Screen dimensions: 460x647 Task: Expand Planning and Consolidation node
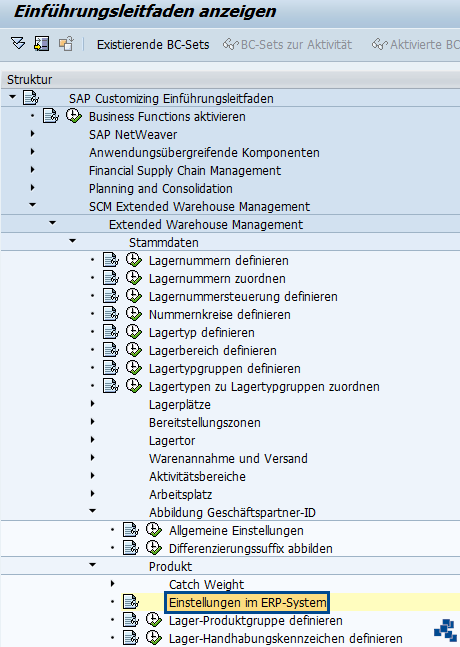(x=33, y=188)
